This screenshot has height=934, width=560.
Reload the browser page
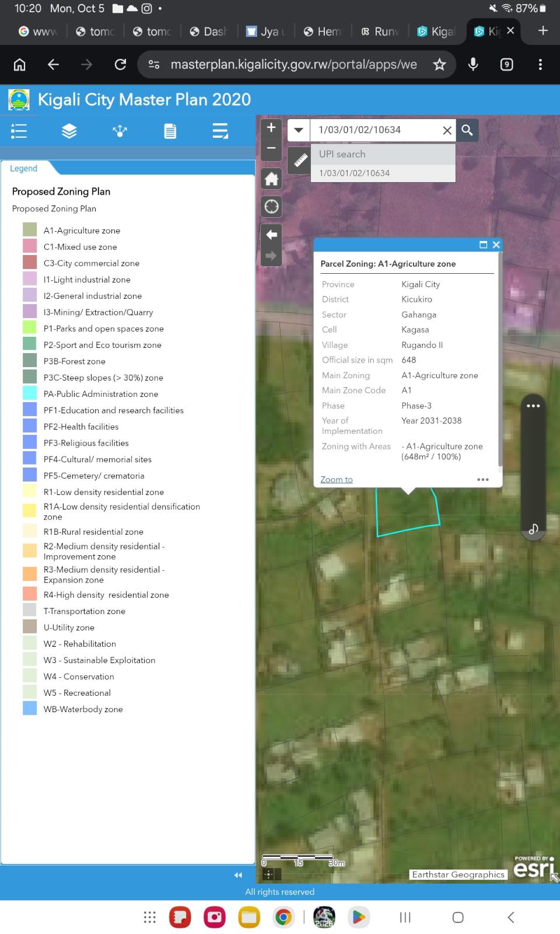coord(120,64)
